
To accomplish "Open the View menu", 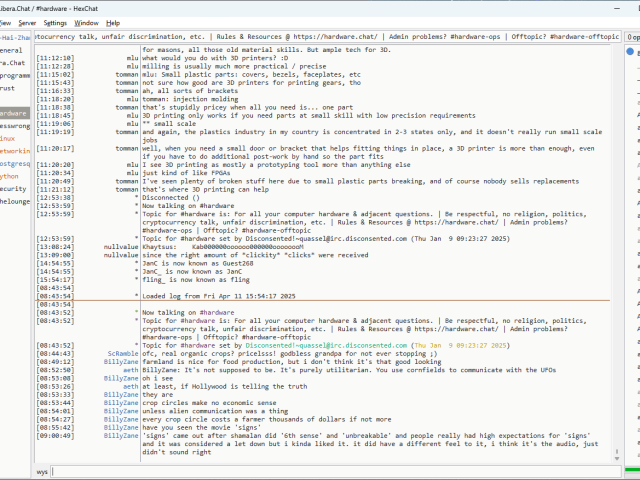I will (5, 22).
